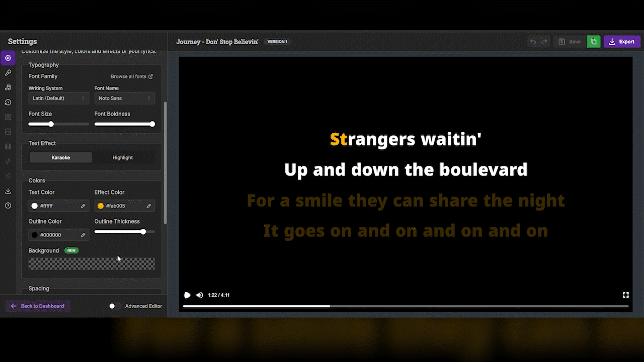
Task: Open the help question mark icon
Action: coord(8,206)
